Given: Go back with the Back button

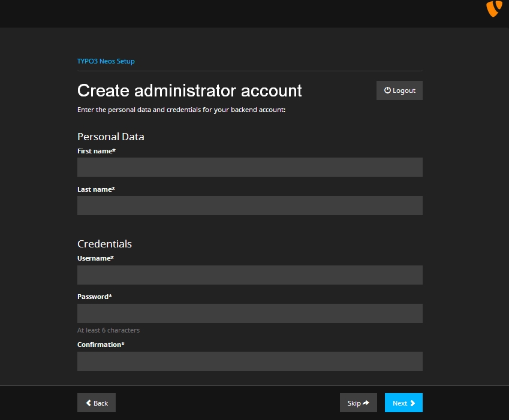Looking at the screenshot, I should click(97, 403).
